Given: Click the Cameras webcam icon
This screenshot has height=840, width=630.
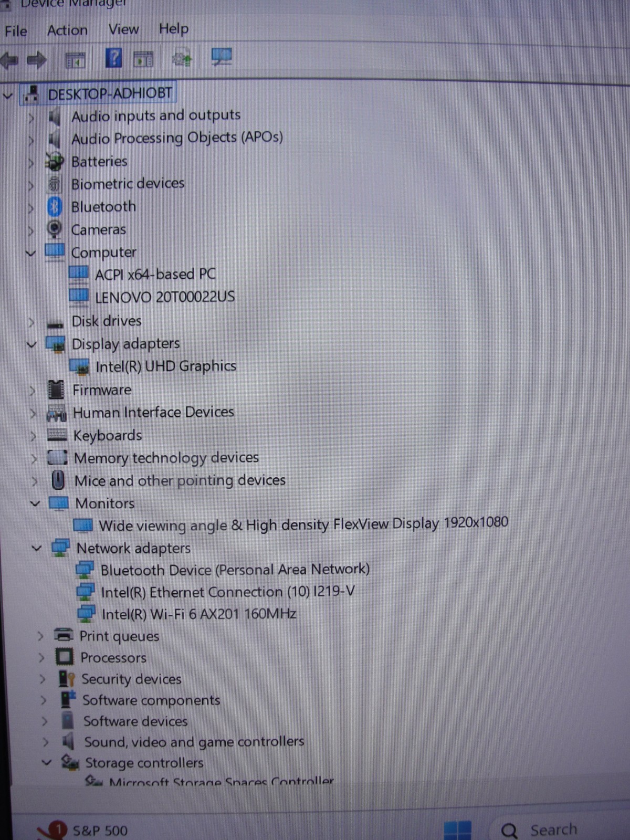Looking at the screenshot, I should click(54, 229).
